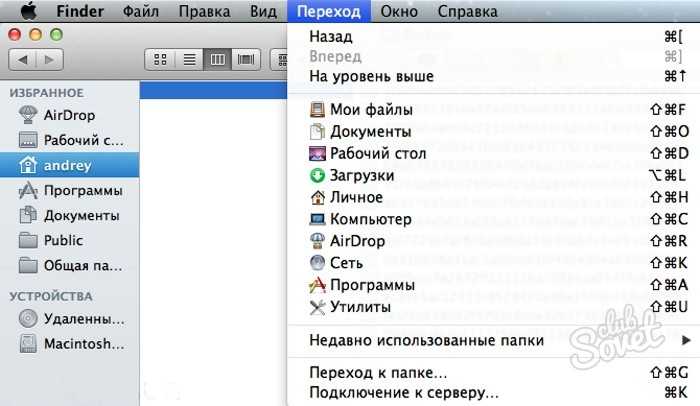Click the УСТРОЙСТВА sidebar section header
The image size is (700, 406).
(51, 296)
